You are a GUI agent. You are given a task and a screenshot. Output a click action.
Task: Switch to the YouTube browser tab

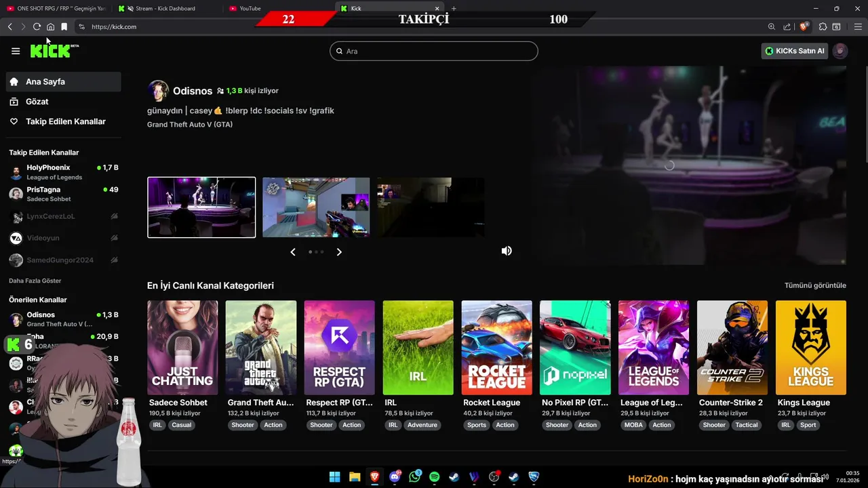[x=278, y=8]
